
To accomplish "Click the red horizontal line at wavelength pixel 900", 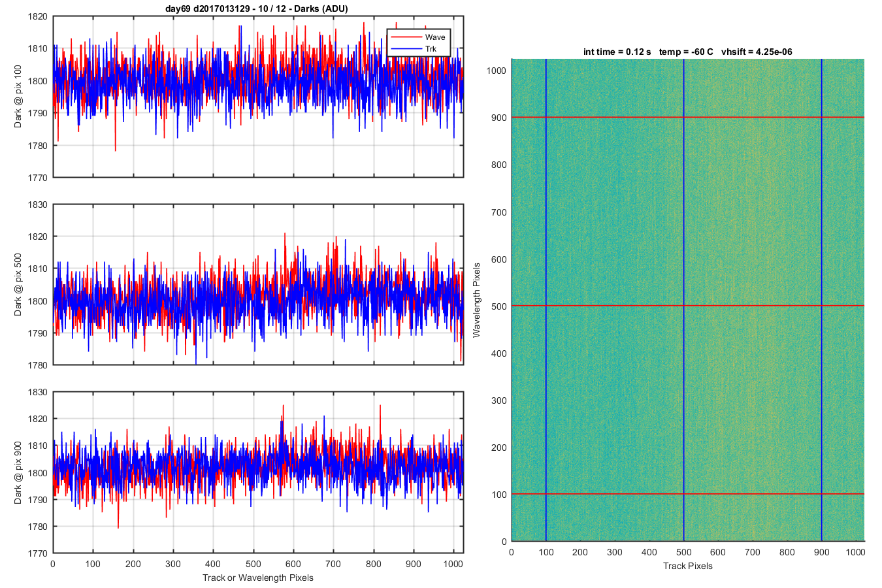I will coord(688,117).
